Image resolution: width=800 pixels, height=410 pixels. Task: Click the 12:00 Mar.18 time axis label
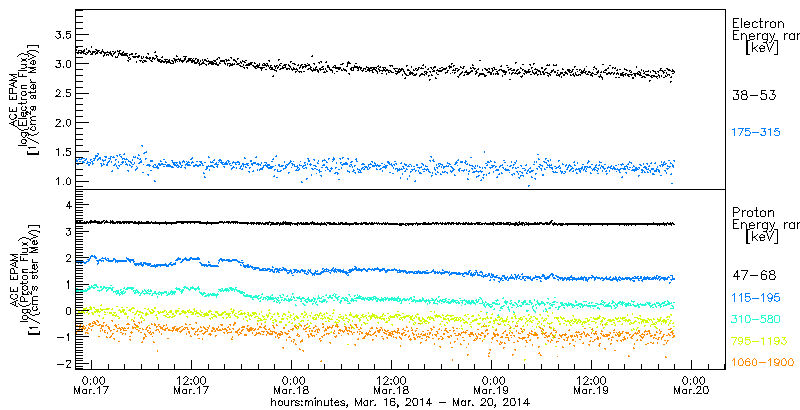point(391,386)
